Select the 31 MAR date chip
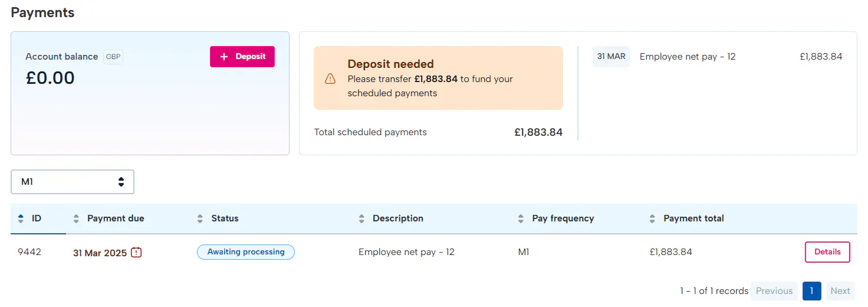The width and height of the screenshot is (868, 307). (611, 57)
